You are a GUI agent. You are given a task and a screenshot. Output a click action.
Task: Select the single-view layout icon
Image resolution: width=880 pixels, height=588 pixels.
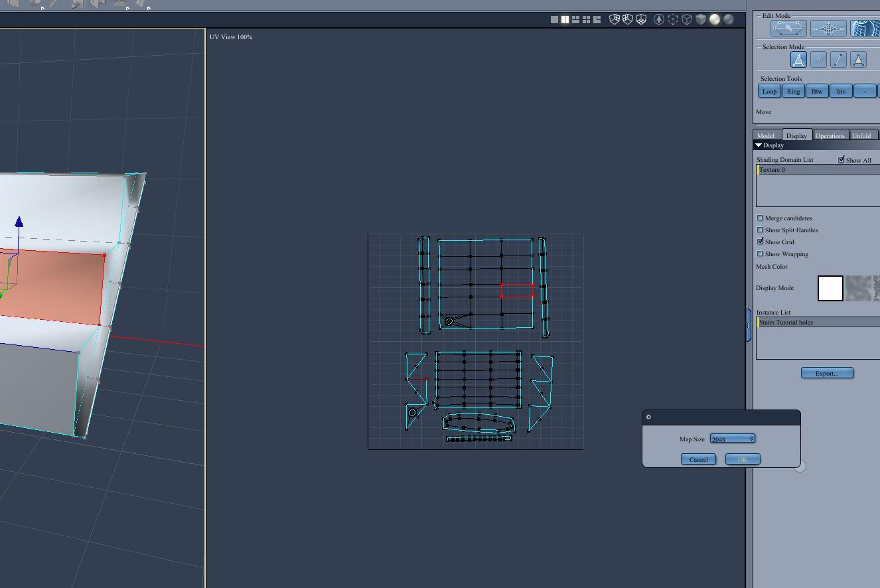(554, 19)
